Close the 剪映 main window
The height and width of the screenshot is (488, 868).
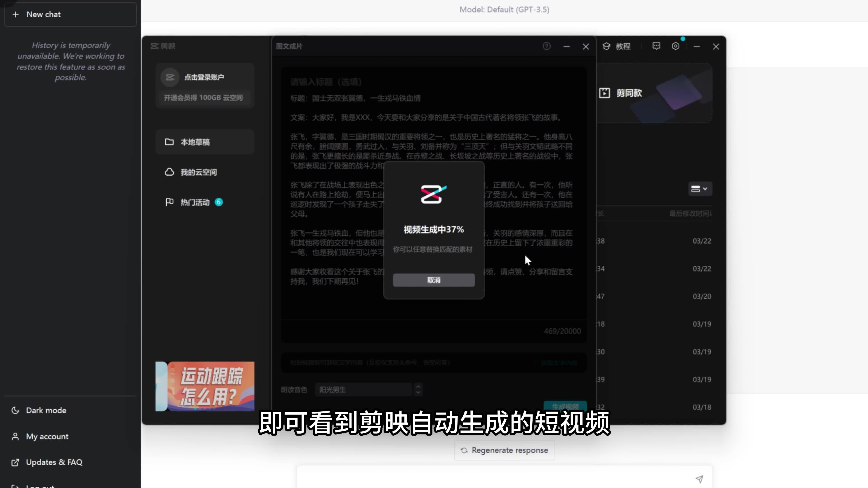click(x=716, y=47)
